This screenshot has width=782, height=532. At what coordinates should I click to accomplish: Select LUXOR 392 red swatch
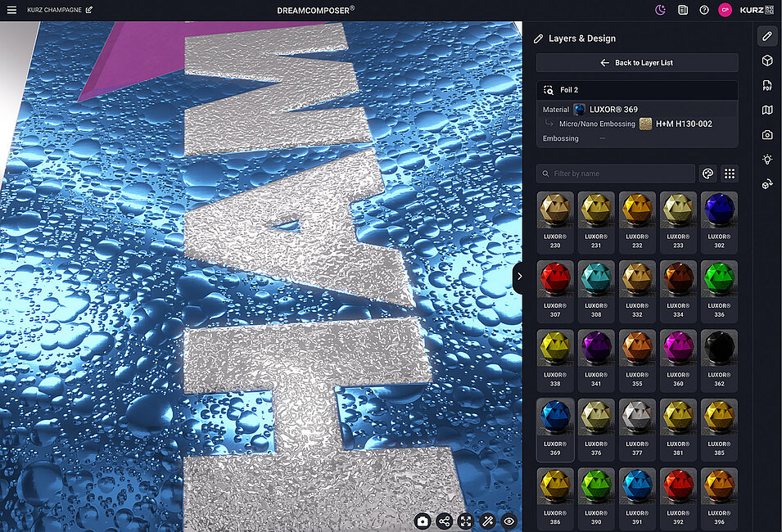pos(678,499)
